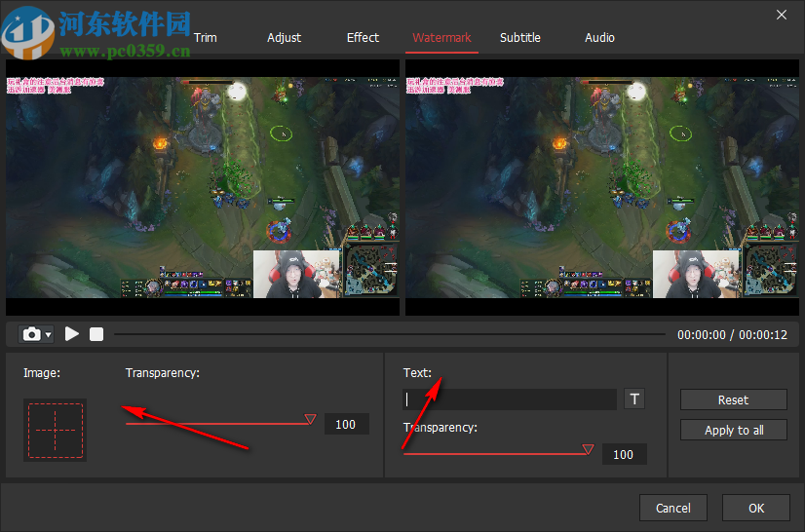Confirm with the OK button
The image size is (805, 532).
755,508
